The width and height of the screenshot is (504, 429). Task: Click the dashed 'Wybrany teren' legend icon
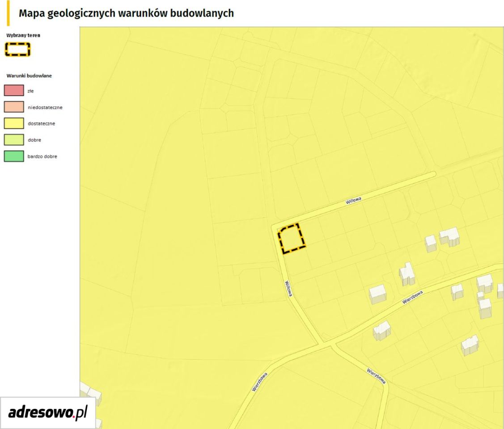click(18, 50)
